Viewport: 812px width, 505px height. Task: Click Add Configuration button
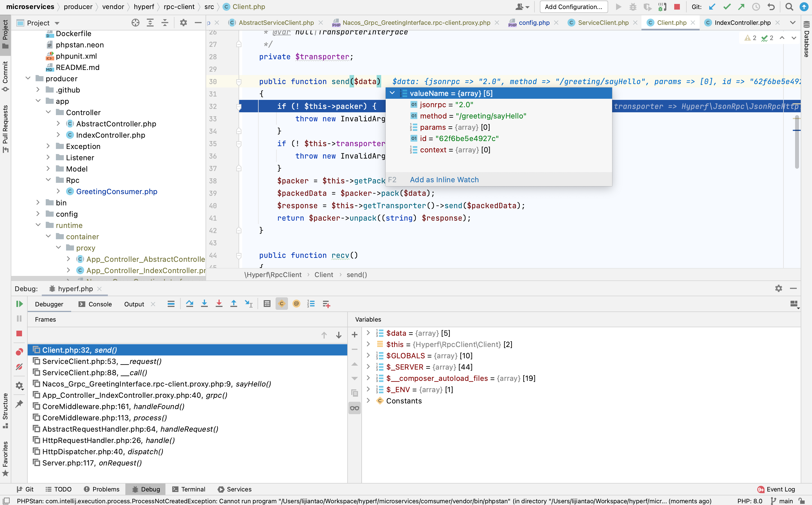click(573, 7)
